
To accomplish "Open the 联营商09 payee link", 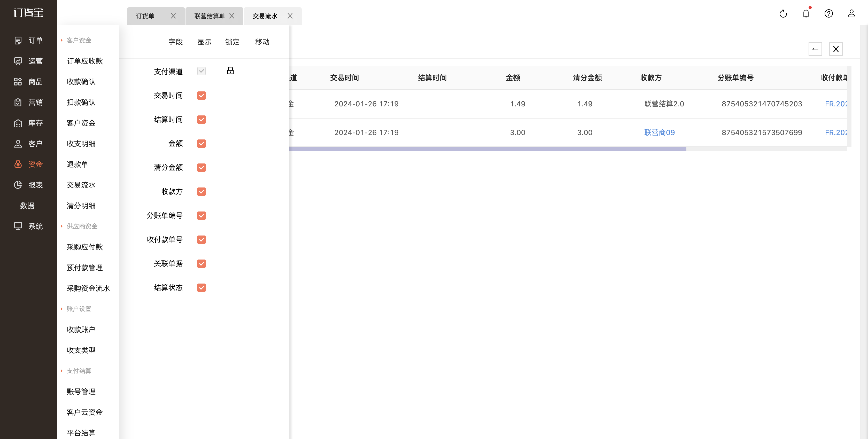I will [x=660, y=132].
